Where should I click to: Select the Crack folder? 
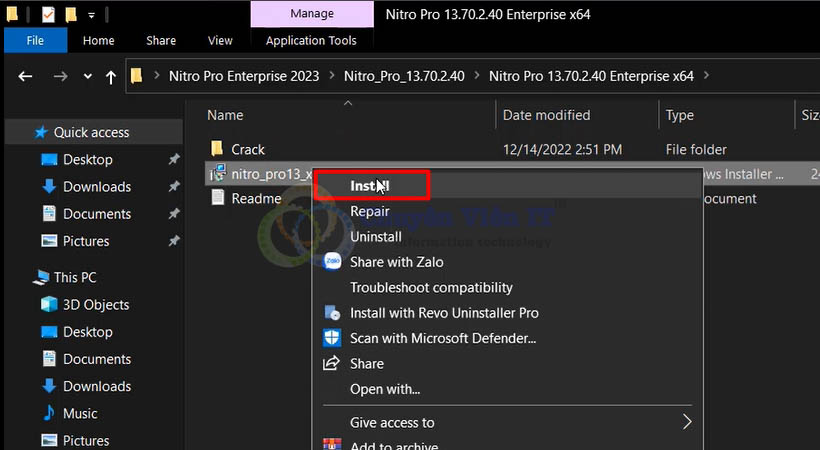click(248, 150)
